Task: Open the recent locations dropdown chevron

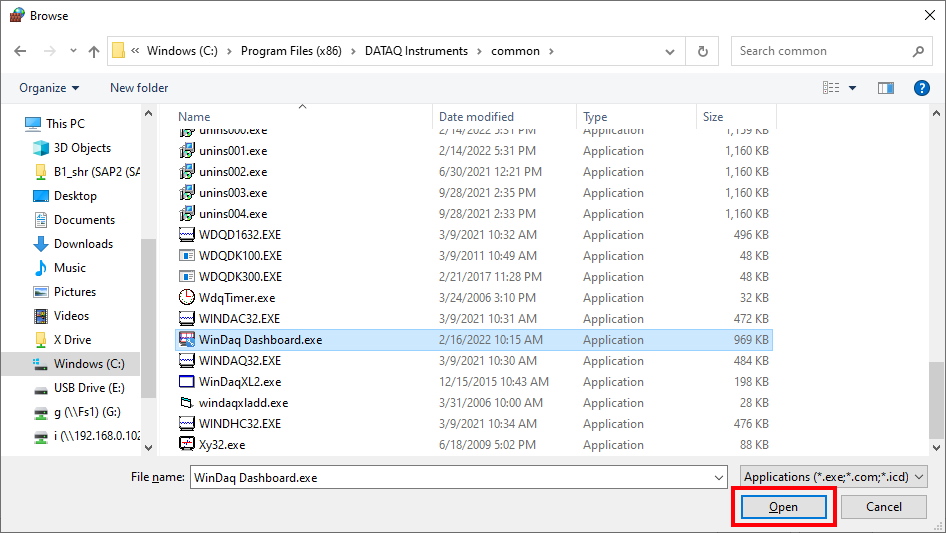Action: pyautogui.click(x=73, y=51)
